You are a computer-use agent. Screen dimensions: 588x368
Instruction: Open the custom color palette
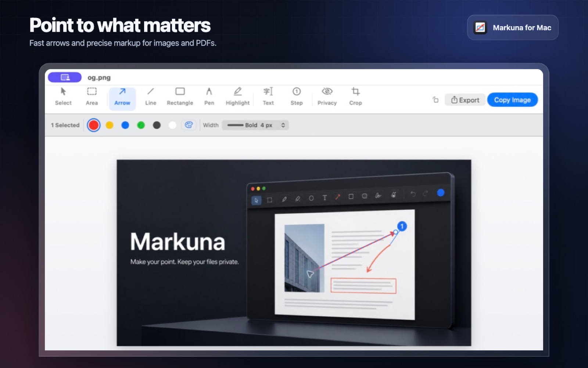click(x=189, y=125)
